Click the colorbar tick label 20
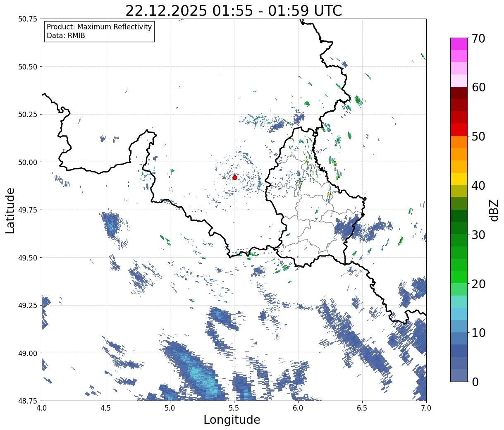 point(478,284)
